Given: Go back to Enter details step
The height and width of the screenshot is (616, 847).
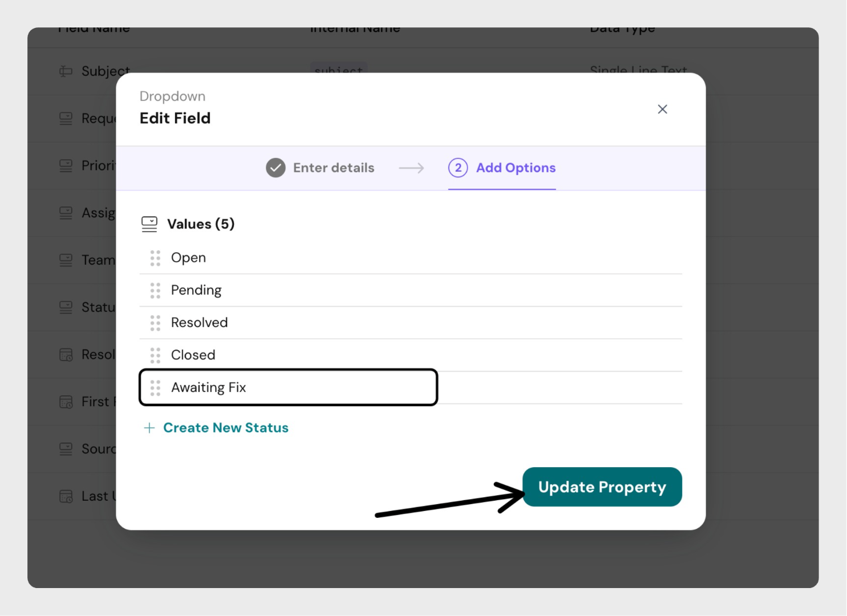Looking at the screenshot, I should tap(333, 168).
